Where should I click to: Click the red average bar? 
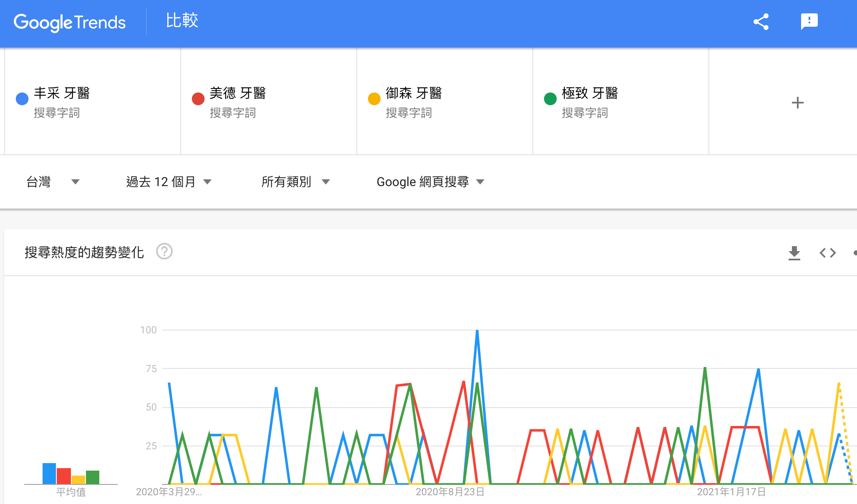pos(64,476)
